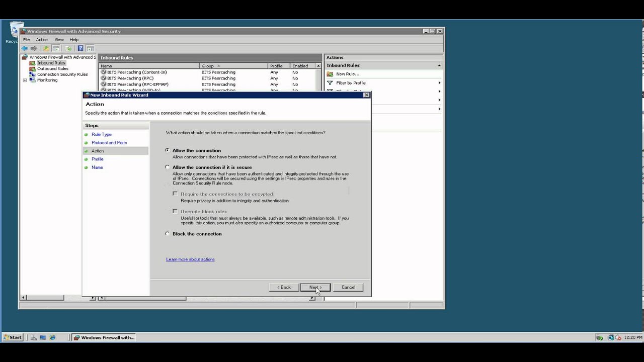
Task: Sort rules by the Group column header
Action: click(x=234, y=66)
